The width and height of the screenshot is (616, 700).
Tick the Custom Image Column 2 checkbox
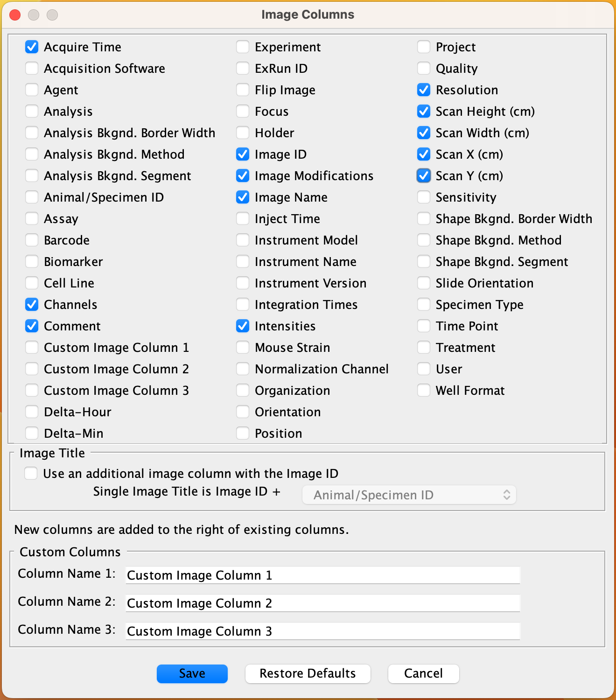coord(32,369)
